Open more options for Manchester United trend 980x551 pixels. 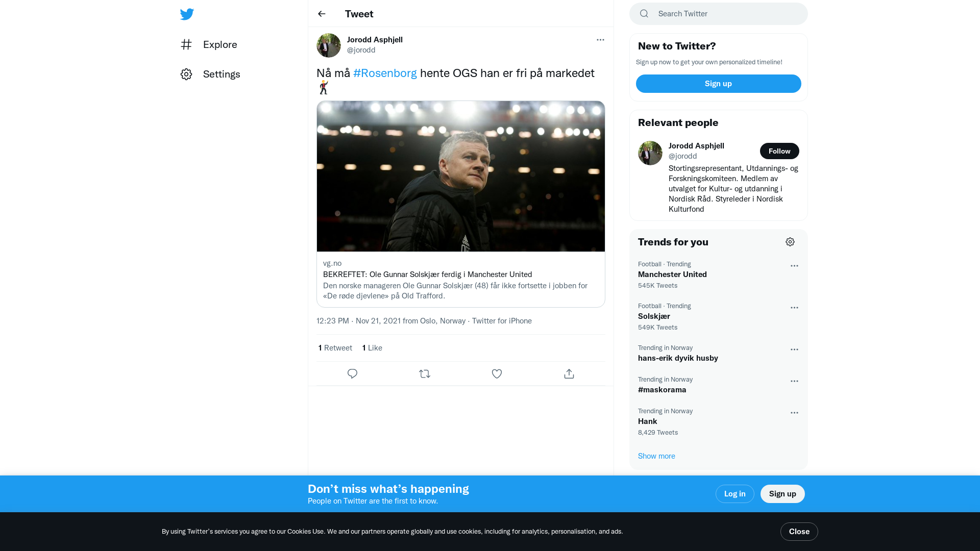click(x=794, y=266)
